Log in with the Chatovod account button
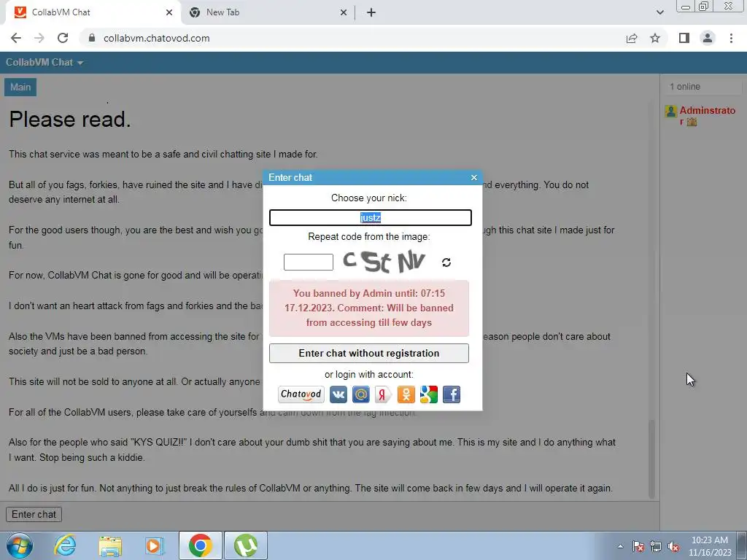The image size is (747, 560). (301, 394)
